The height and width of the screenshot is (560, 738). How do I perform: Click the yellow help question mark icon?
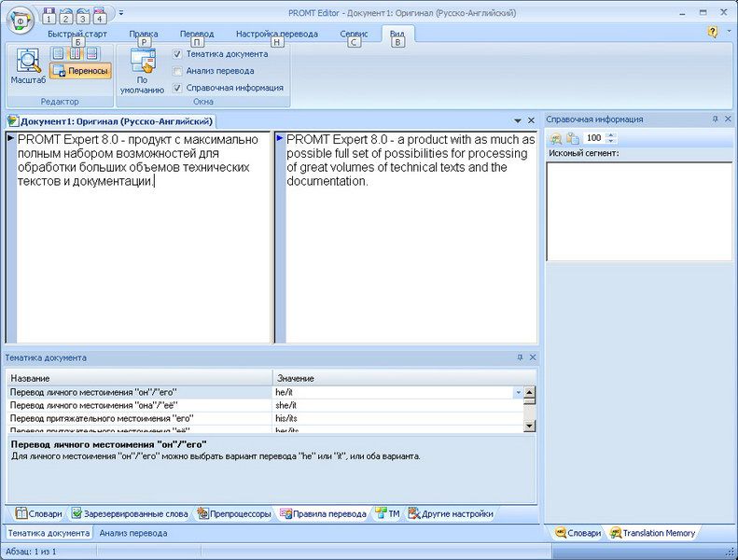click(713, 32)
